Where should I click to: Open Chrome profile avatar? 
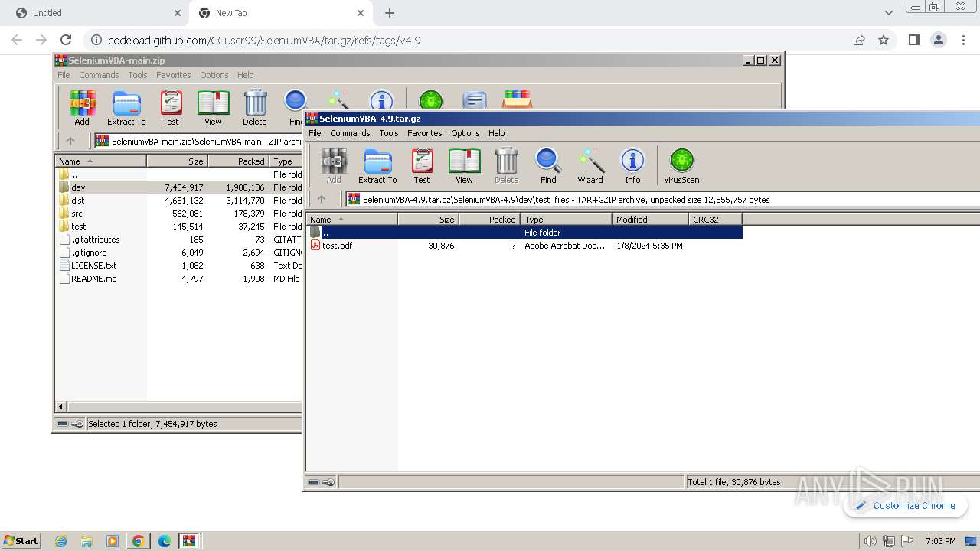pyautogui.click(x=938, y=40)
